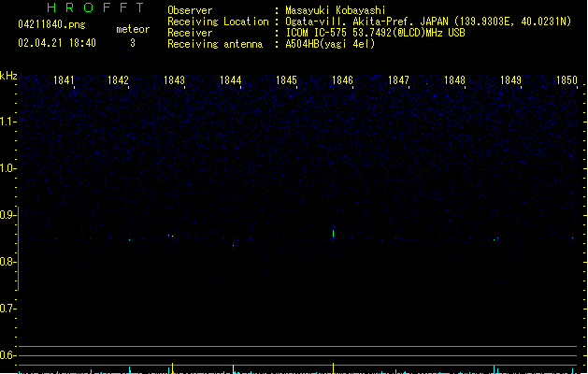588x374 pixels.
Task: Click the 1844 time axis label
Action: 230,80
